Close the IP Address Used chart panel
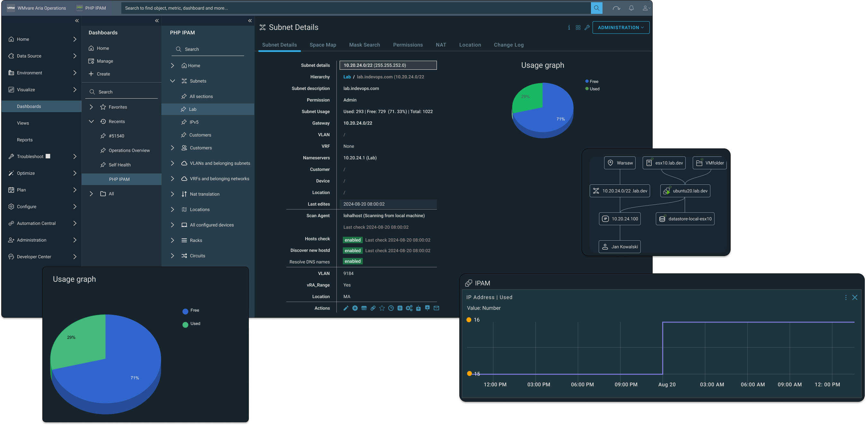868x425 pixels. tap(855, 297)
